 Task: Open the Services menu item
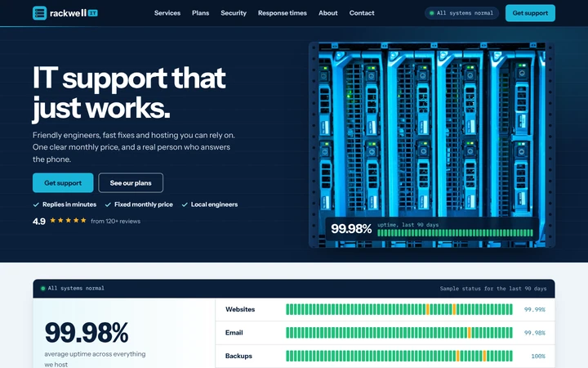[167, 13]
